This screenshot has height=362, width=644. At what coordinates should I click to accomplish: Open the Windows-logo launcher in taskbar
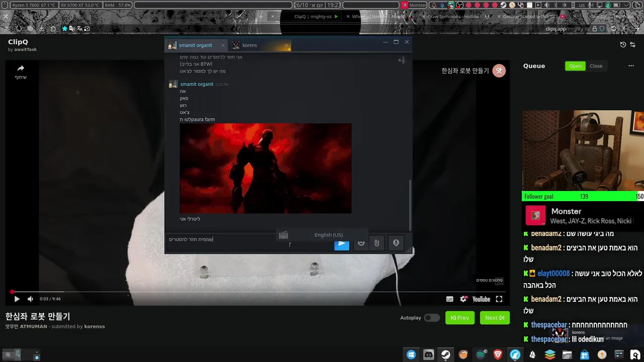pos(411,354)
